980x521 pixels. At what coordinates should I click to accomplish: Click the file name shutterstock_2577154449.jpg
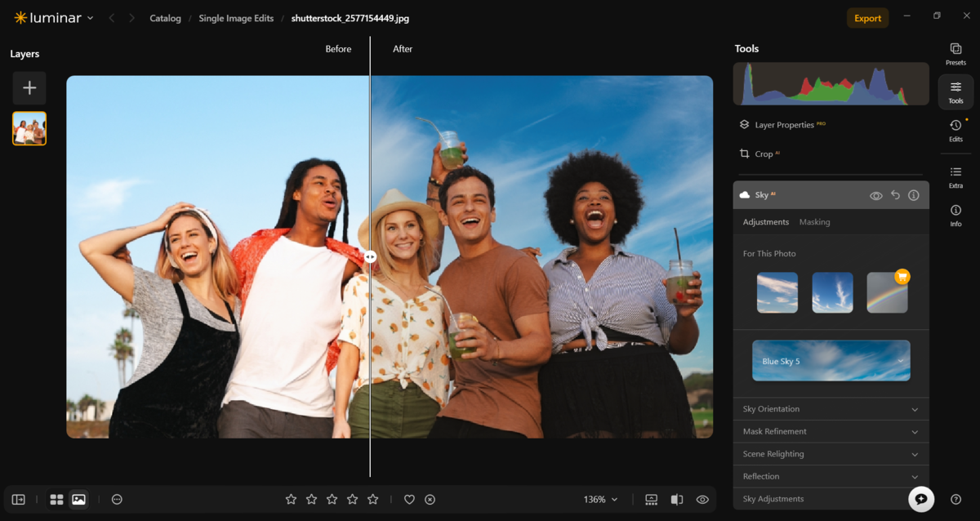coord(351,18)
